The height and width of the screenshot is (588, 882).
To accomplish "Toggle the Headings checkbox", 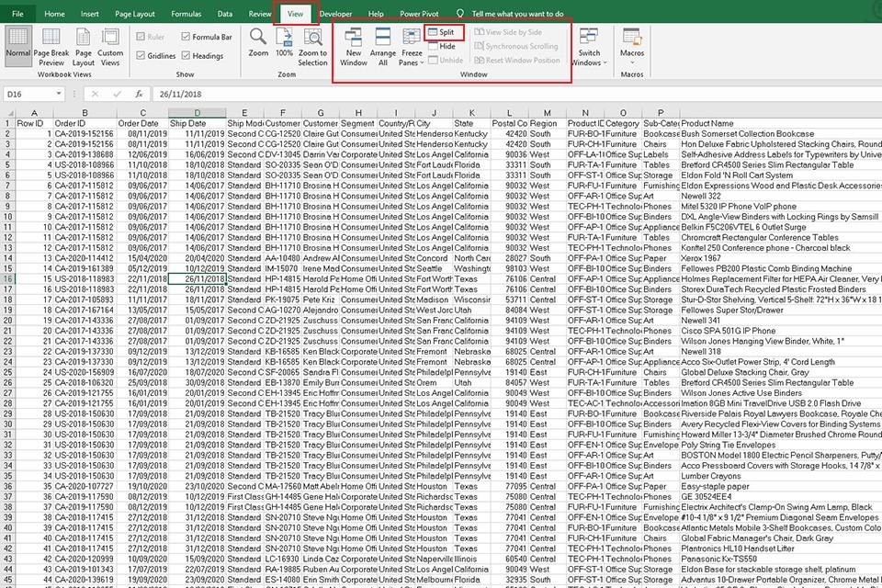I will click(x=185, y=56).
